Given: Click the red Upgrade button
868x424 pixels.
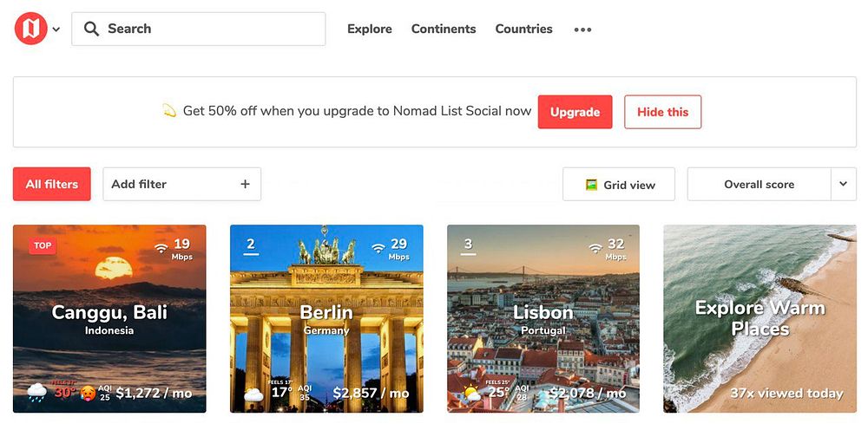Looking at the screenshot, I should tap(575, 112).
